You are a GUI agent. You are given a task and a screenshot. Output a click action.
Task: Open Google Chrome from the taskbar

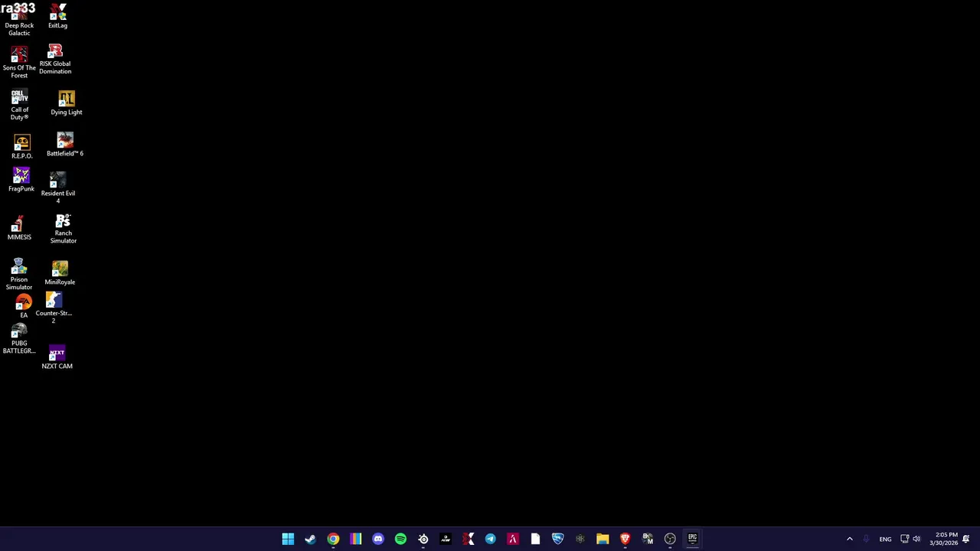(x=333, y=539)
